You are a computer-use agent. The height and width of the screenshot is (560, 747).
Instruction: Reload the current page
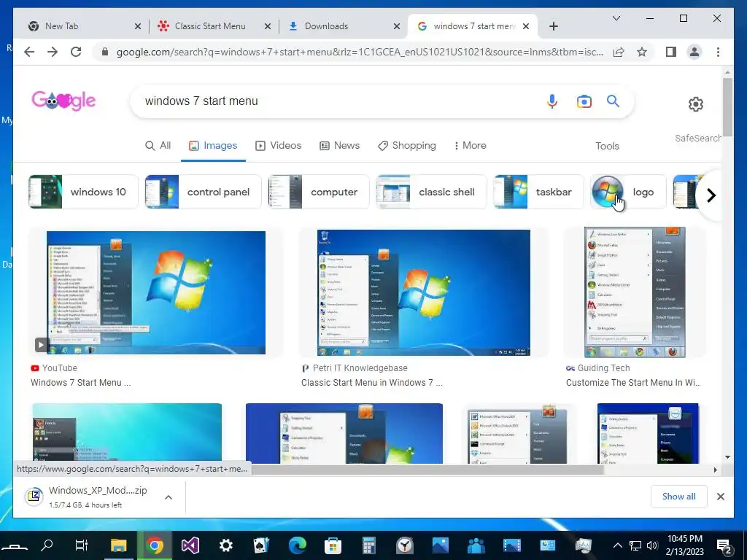(x=76, y=52)
